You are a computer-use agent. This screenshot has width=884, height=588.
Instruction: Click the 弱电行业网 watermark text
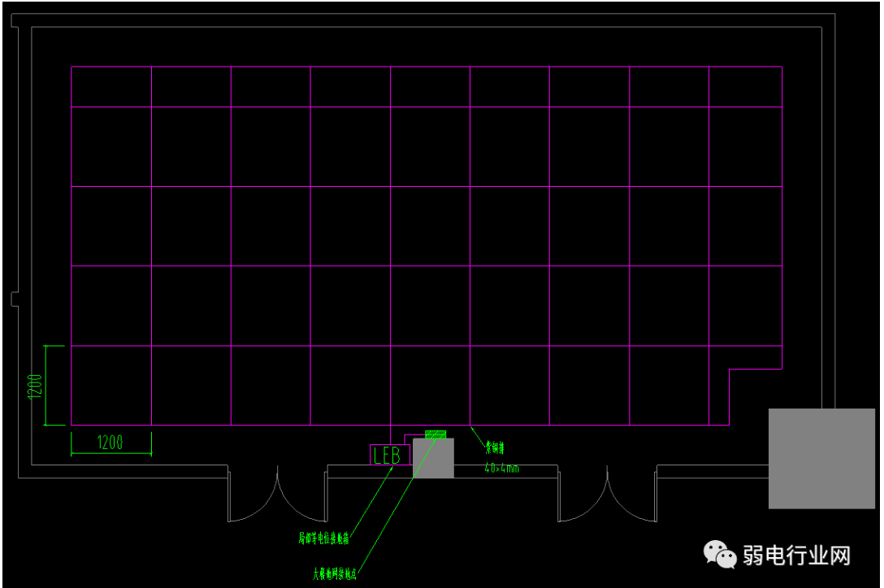click(796, 556)
